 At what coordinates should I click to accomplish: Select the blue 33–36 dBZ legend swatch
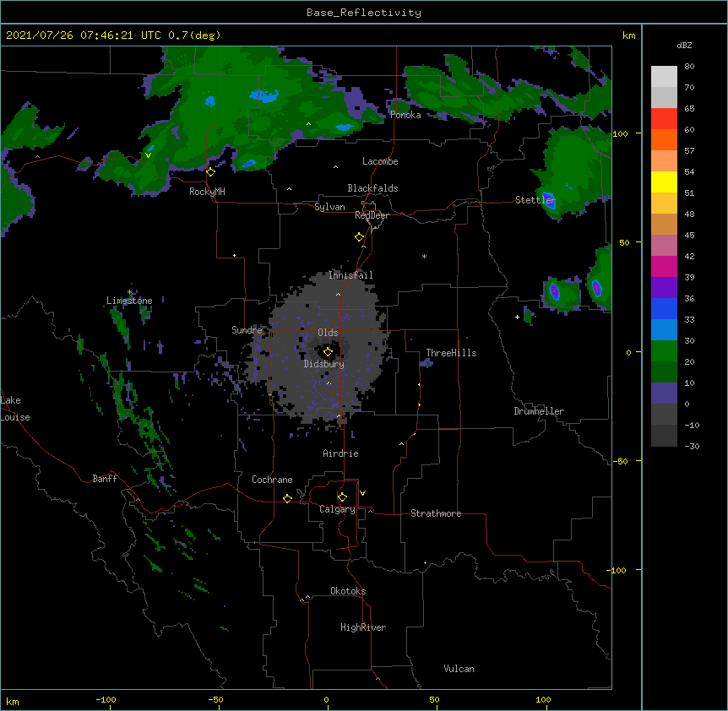pos(664,308)
